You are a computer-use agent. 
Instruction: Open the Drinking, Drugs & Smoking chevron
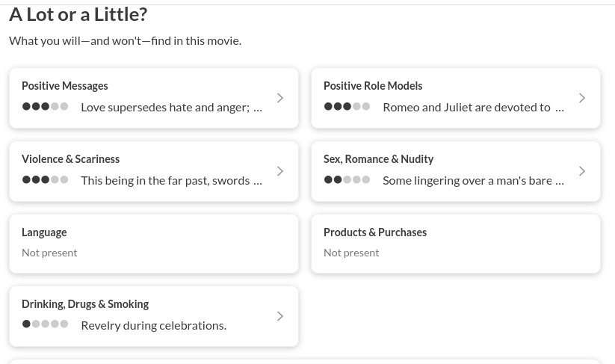pyautogui.click(x=280, y=316)
